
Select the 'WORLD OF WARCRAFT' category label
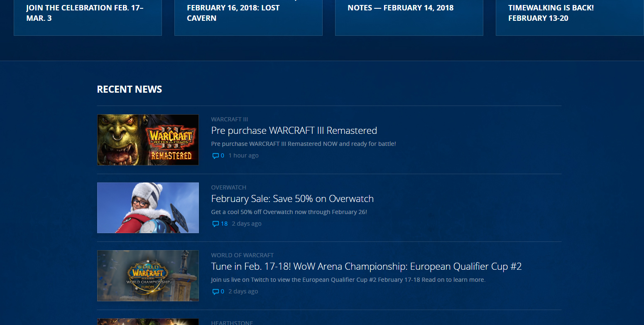242,255
